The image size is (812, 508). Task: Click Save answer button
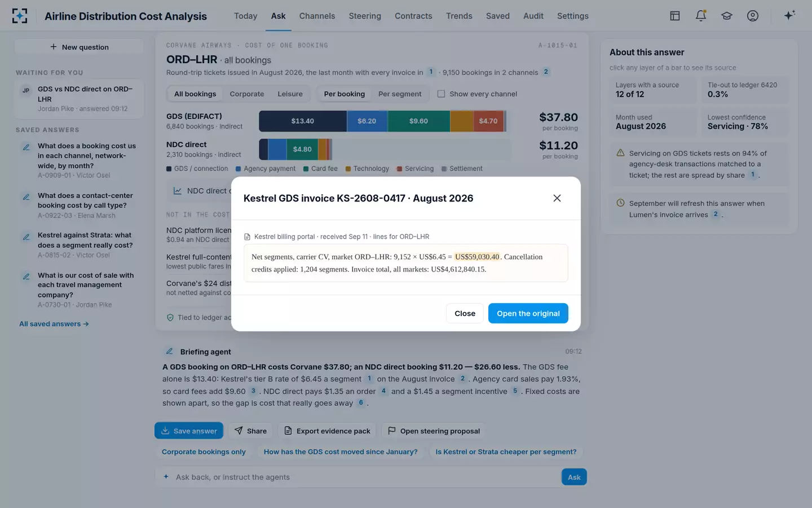[189, 431]
